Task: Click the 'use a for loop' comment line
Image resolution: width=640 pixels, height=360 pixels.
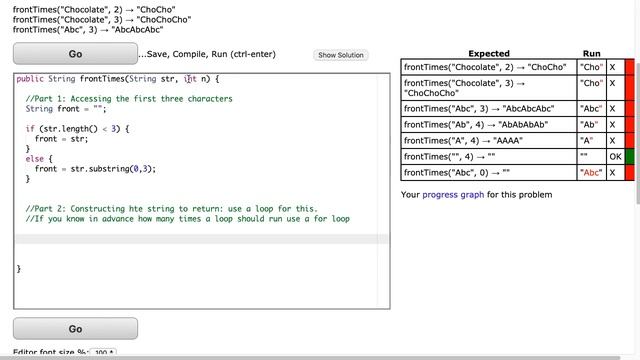Action: [x=187, y=219]
